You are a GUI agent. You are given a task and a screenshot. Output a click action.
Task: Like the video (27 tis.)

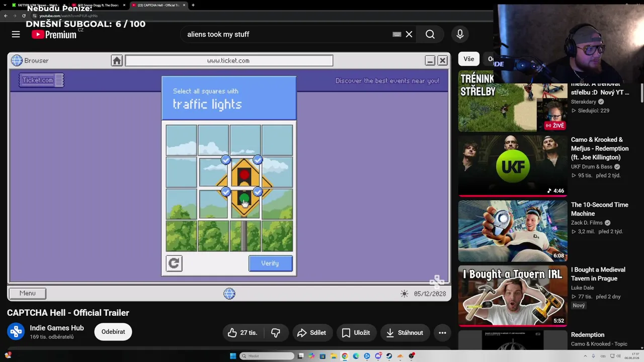tap(243, 332)
